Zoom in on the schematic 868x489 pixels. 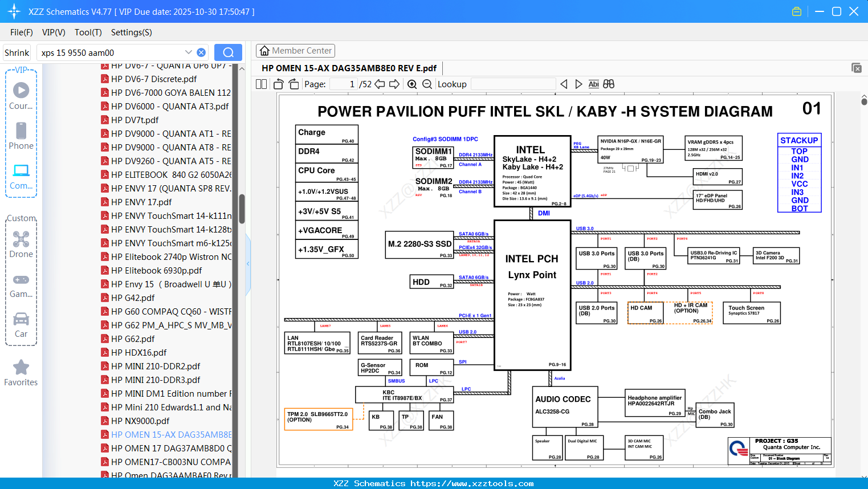click(412, 84)
